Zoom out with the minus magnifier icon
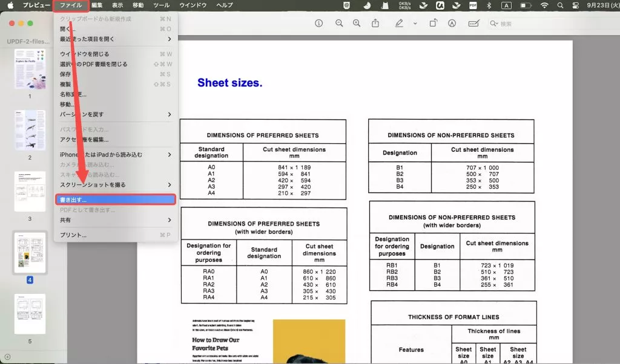The width and height of the screenshot is (620, 364). (339, 24)
